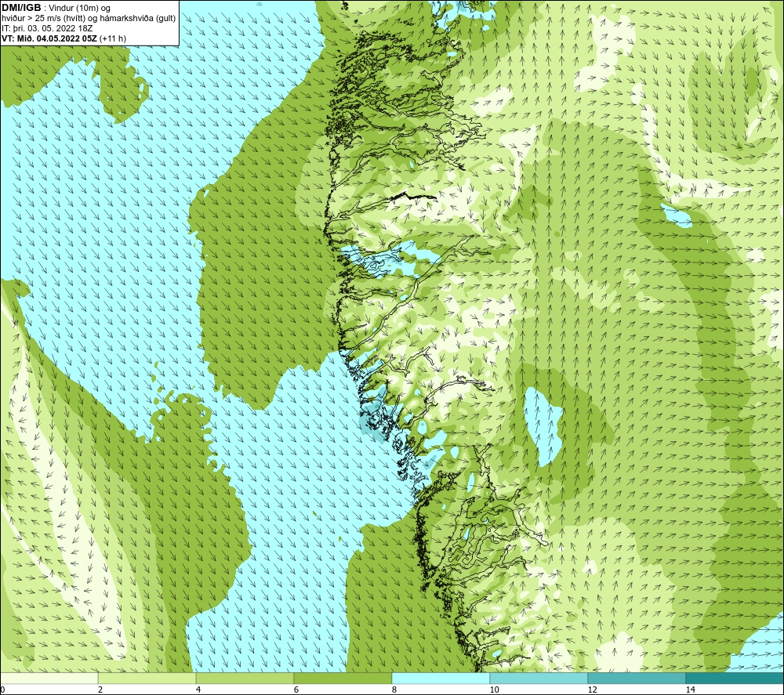784x695 pixels.
Task: Click the 'VT: Mið. 04.05.2022 05Z (+11 h)' valid time line
Action: [x=64, y=38]
